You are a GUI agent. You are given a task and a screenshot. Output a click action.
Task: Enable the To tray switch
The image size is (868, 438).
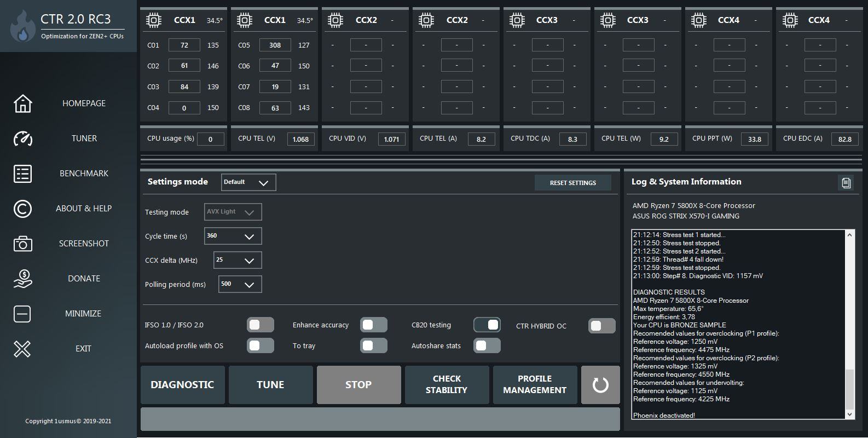pyautogui.click(x=374, y=345)
